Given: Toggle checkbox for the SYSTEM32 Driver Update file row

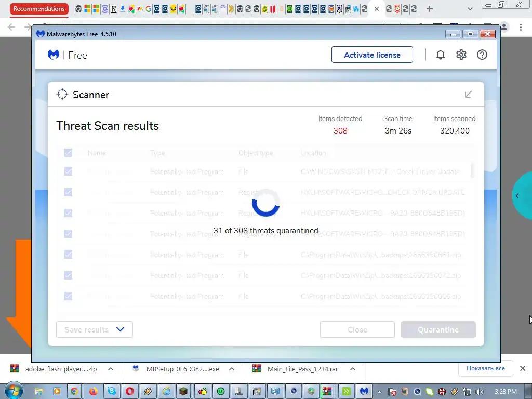Looking at the screenshot, I should coord(68,171).
